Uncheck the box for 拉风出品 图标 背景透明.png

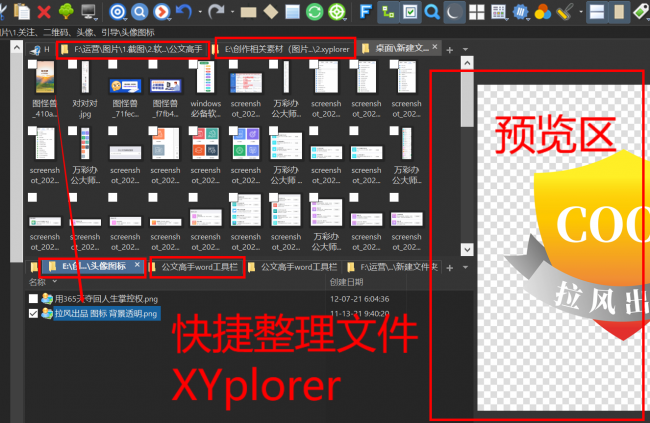pyautogui.click(x=34, y=314)
